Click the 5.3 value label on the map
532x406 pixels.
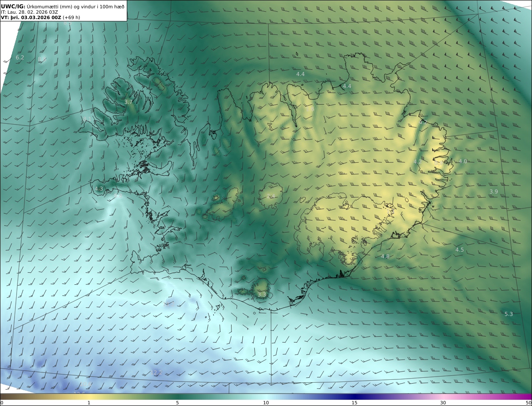pos(509,314)
